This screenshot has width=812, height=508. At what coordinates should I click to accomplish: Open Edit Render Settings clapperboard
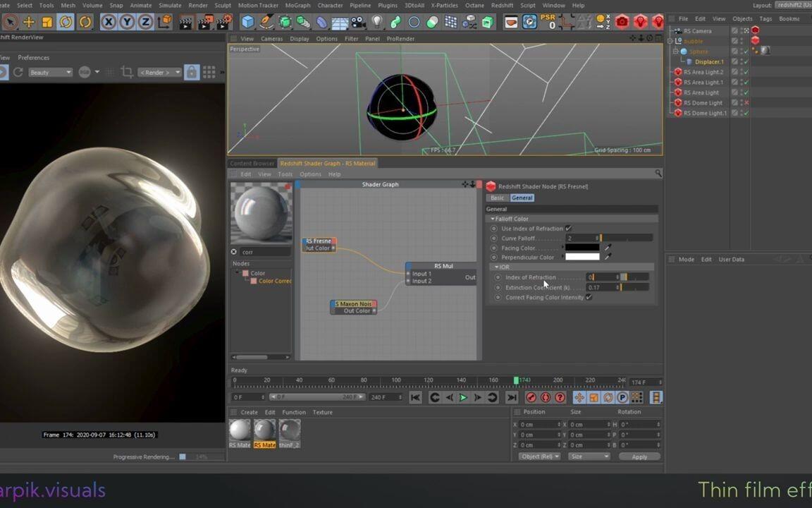[223, 23]
